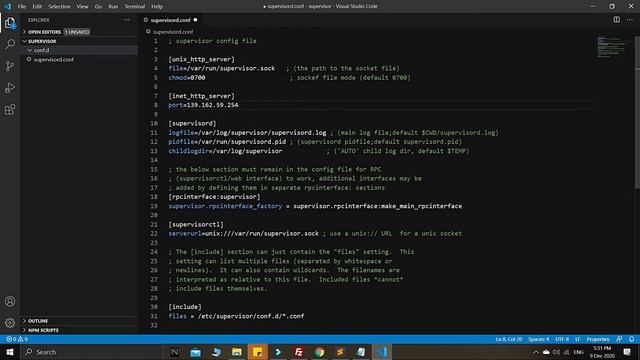Viewport: 640px width, 360px height.
Task: Click line number 19 in the gutter
Action: tap(154, 206)
